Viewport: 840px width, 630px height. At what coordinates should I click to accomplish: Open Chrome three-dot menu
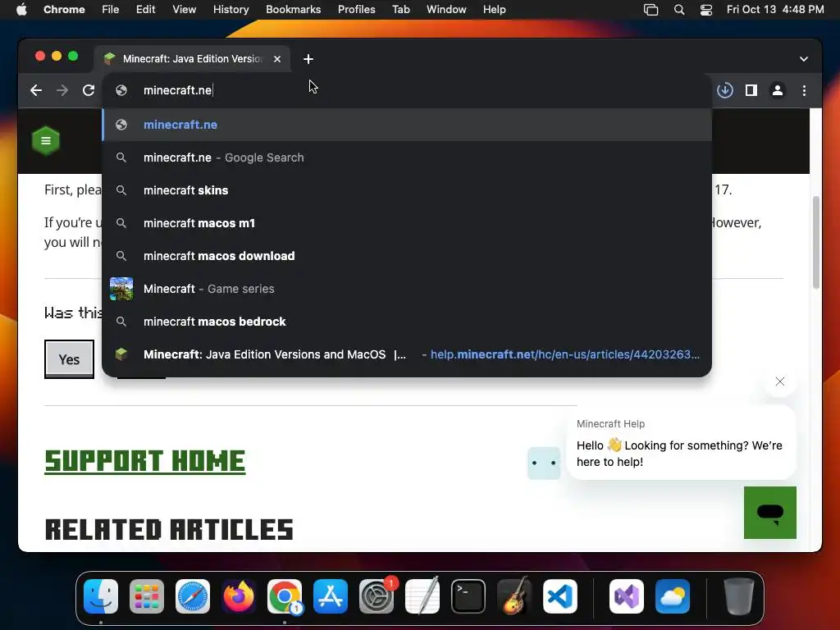804,90
